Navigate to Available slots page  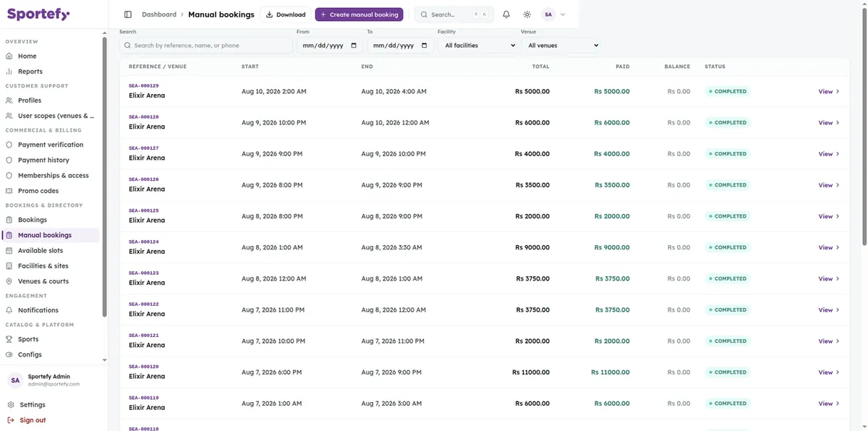[x=51, y=251]
